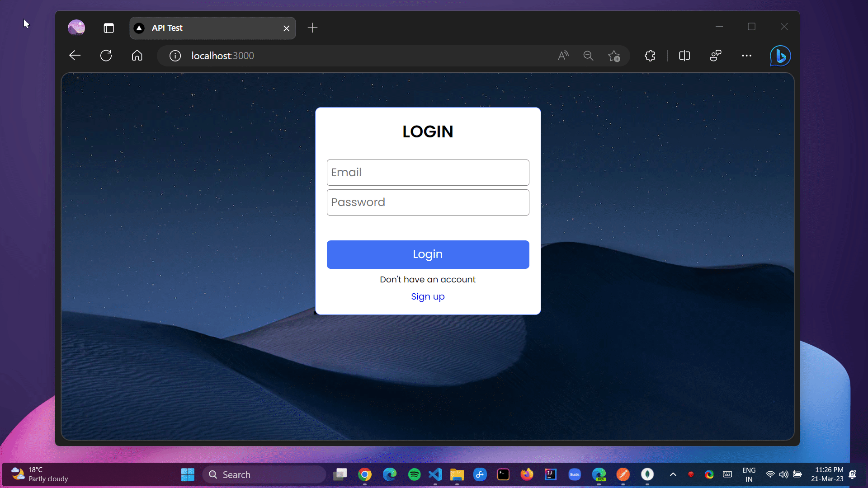
Task: Open Wi-Fi network tray icon
Action: 770,474
